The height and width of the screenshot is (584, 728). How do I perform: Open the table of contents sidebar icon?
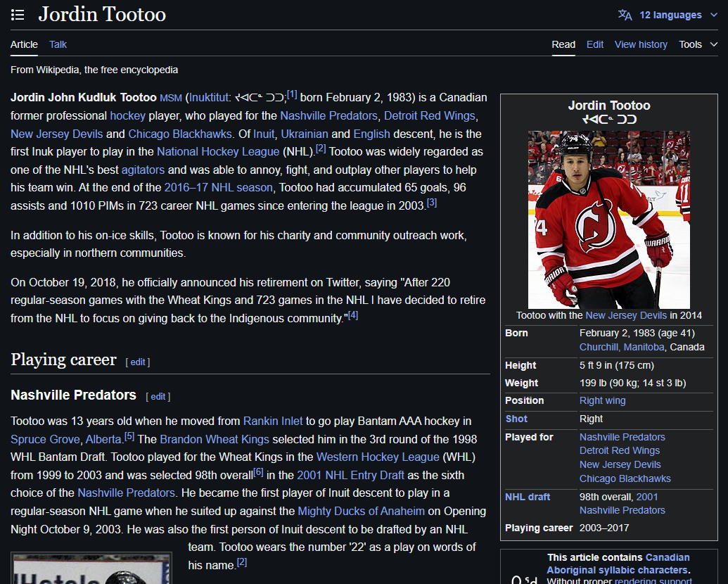pos(18,15)
